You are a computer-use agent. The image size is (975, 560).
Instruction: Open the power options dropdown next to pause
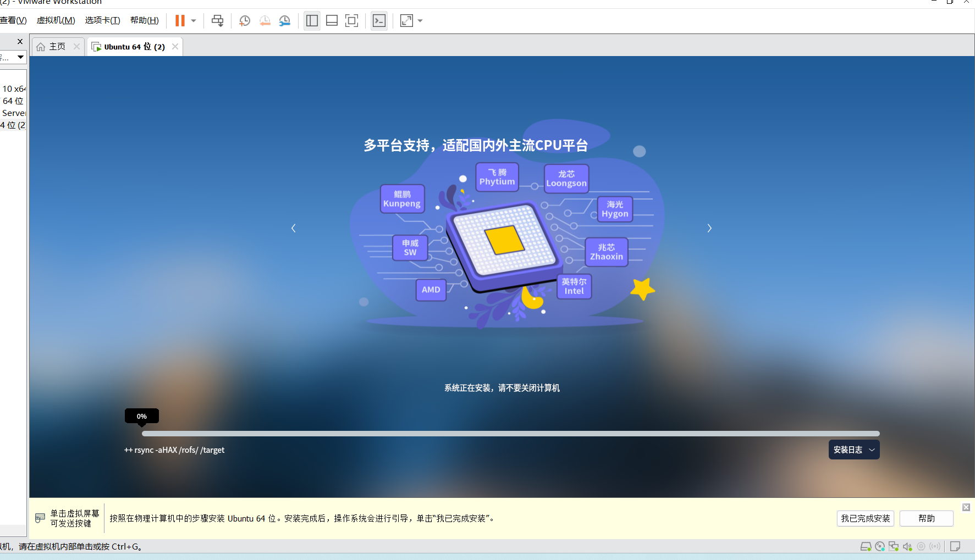pos(194,21)
